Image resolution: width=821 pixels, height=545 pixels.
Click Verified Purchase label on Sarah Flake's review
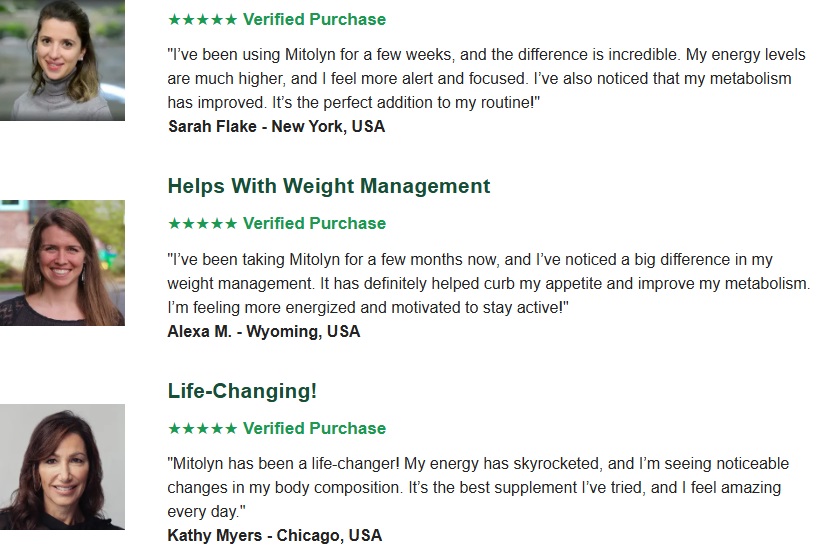314,19
